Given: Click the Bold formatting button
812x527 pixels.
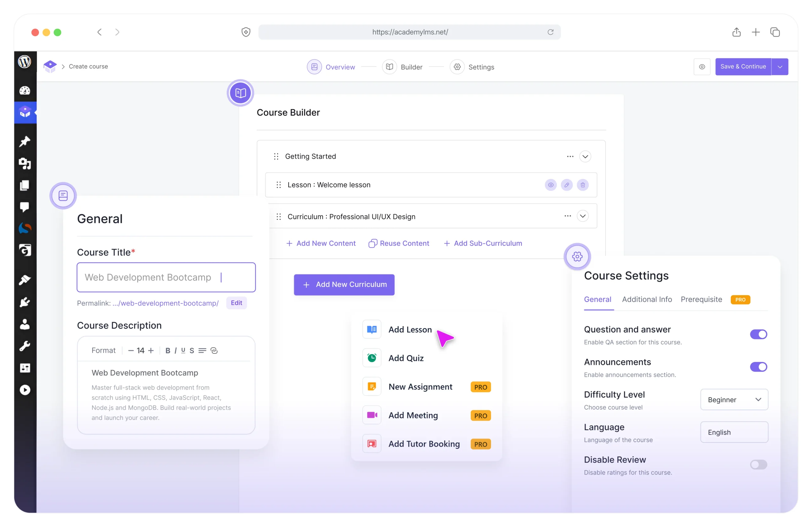Looking at the screenshot, I should pyautogui.click(x=167, y=350).
